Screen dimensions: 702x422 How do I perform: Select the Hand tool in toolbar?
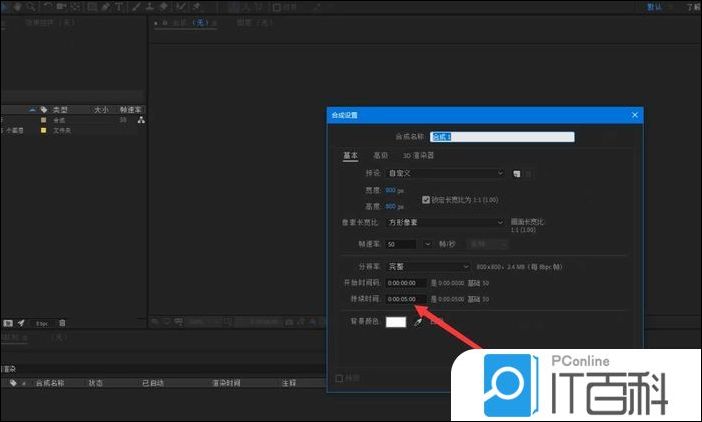(x=18, y=6)
